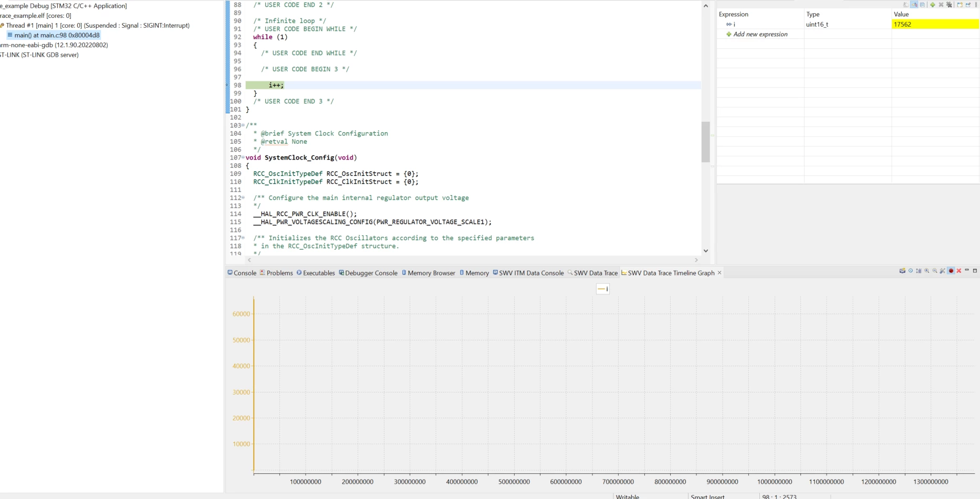Image resolution: width=980 pixels, height=499 pixels.
Task: Save the SWV graph as image
Action: point(902,271)
